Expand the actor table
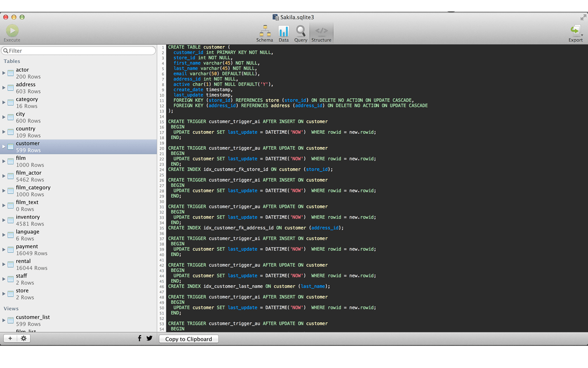This screenshot has width=588, height=368. (x=4, y=73)
